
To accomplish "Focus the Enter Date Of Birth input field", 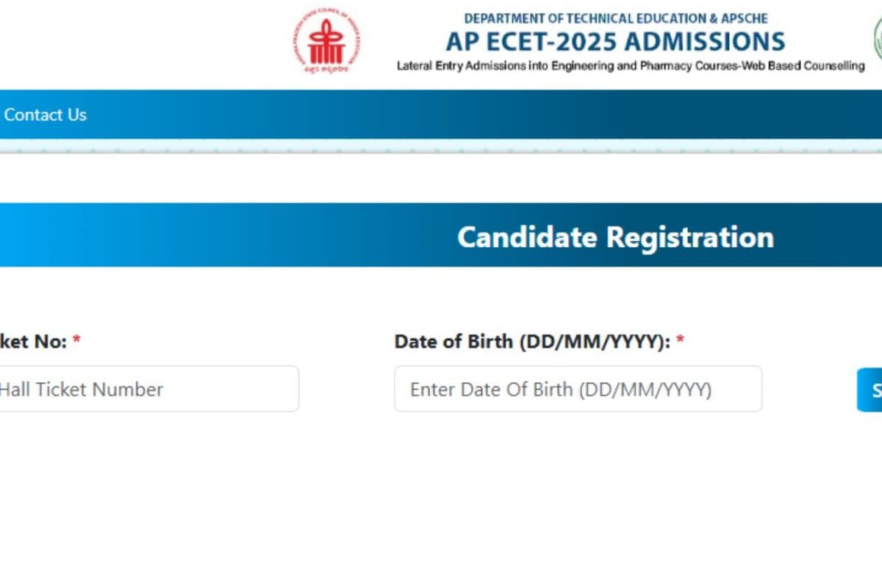I will (x=578, y=389).
